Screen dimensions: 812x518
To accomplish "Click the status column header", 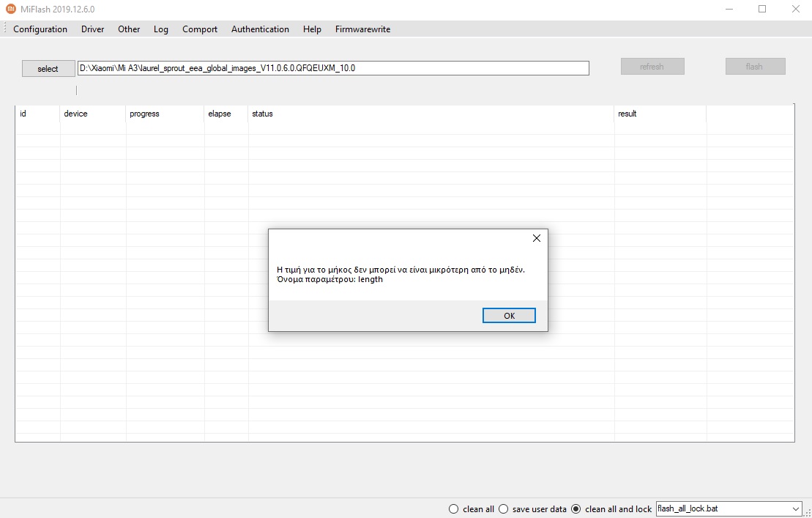I will point(262,114).
